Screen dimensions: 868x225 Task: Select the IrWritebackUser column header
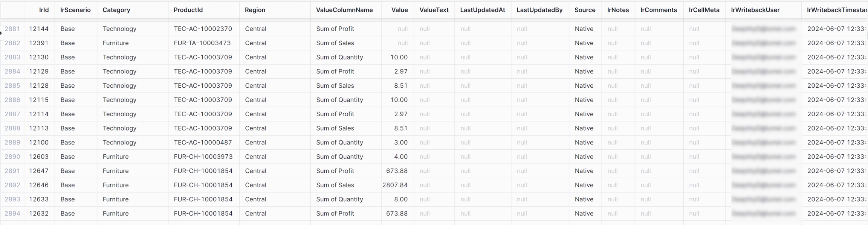pyautogui.click(x=755, y=10)
